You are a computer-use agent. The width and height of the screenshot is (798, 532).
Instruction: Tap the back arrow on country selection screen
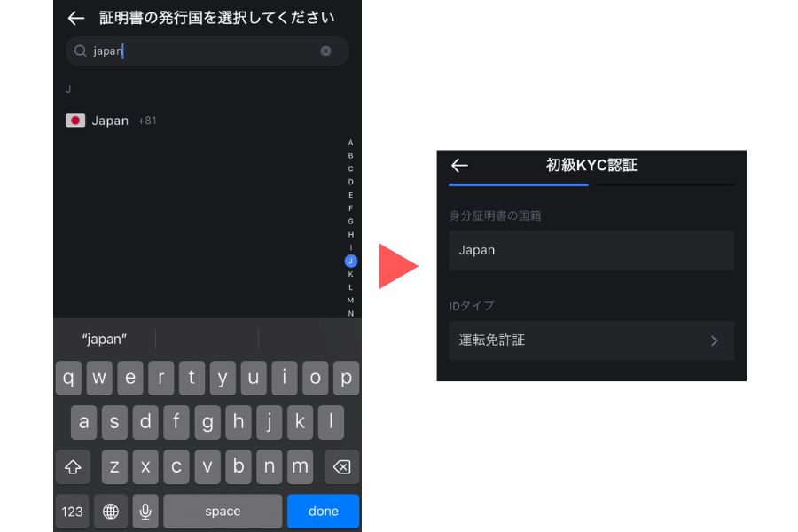(x=76, y=19)
